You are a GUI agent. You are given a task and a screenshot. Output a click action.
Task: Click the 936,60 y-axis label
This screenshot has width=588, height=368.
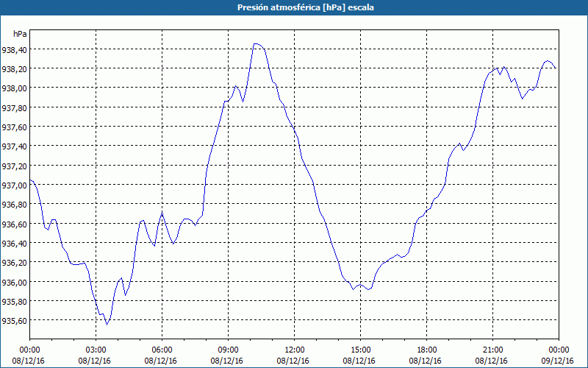pyautogui.click(x=15, y=224)
